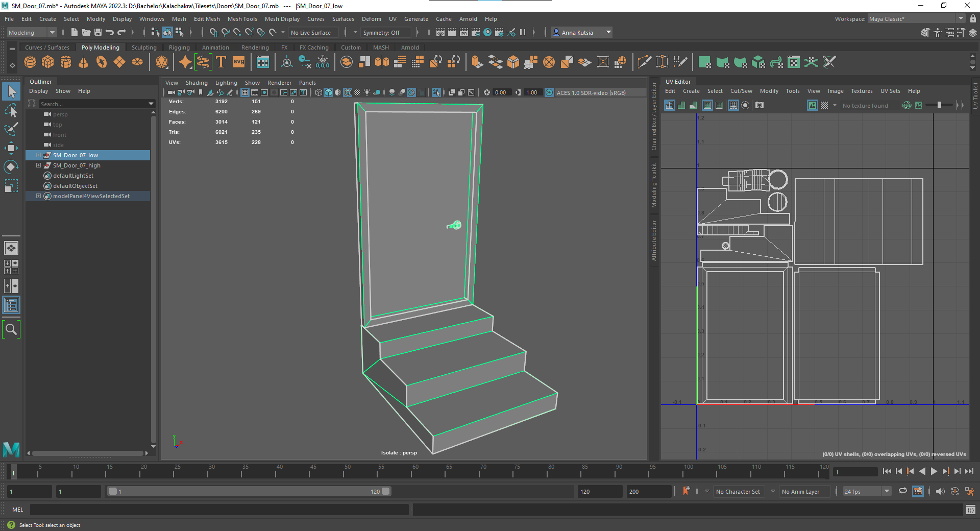
Task: Select the Single Pane layout icon
Action: coord(11,248)
